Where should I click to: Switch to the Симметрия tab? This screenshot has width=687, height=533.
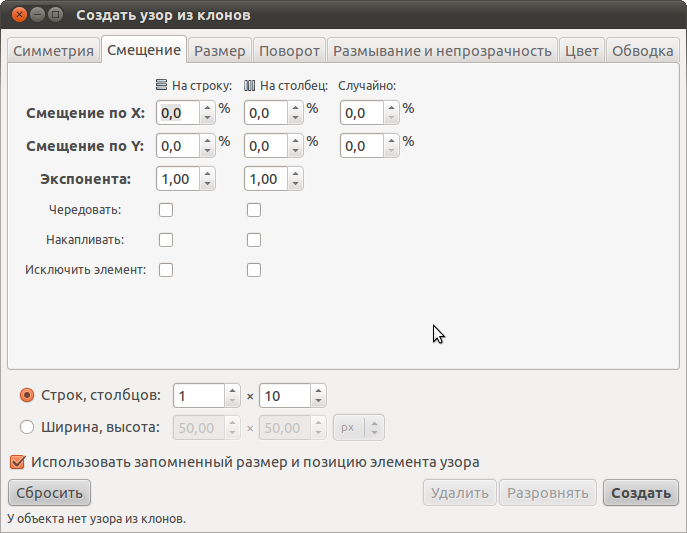53,51
